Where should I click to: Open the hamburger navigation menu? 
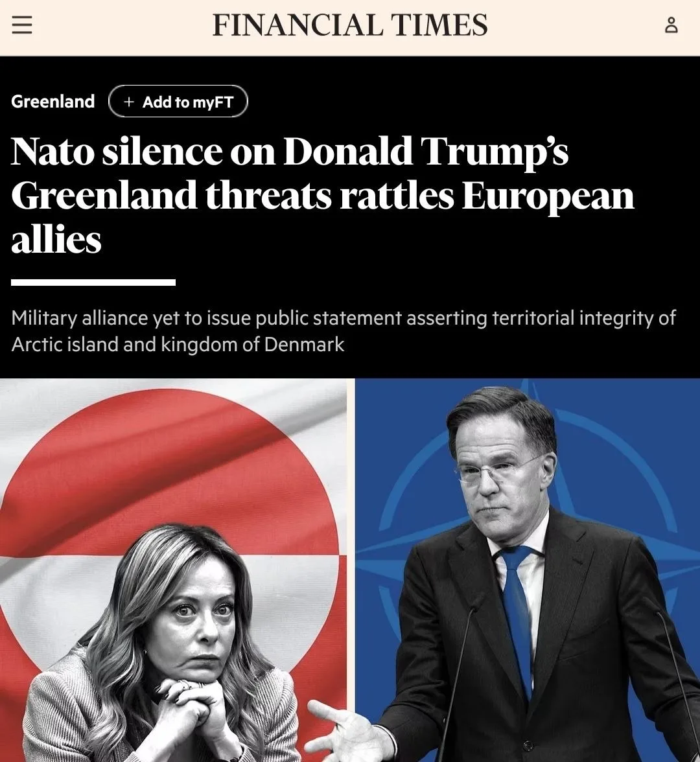[22, 25]
